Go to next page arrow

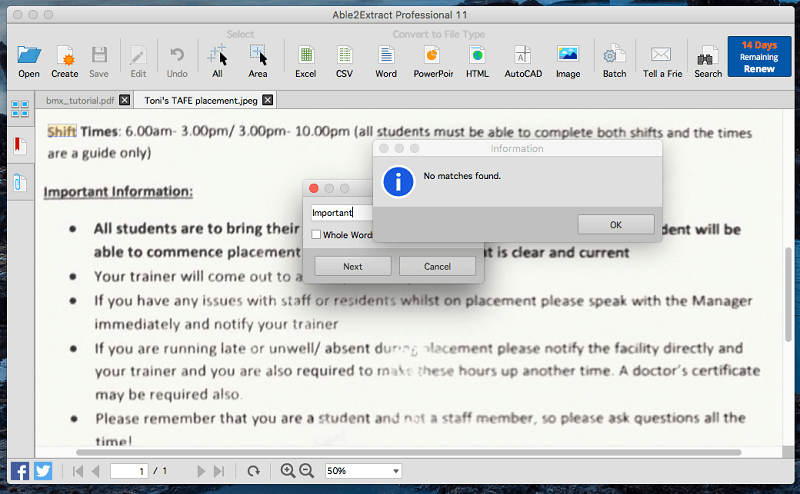201,471
